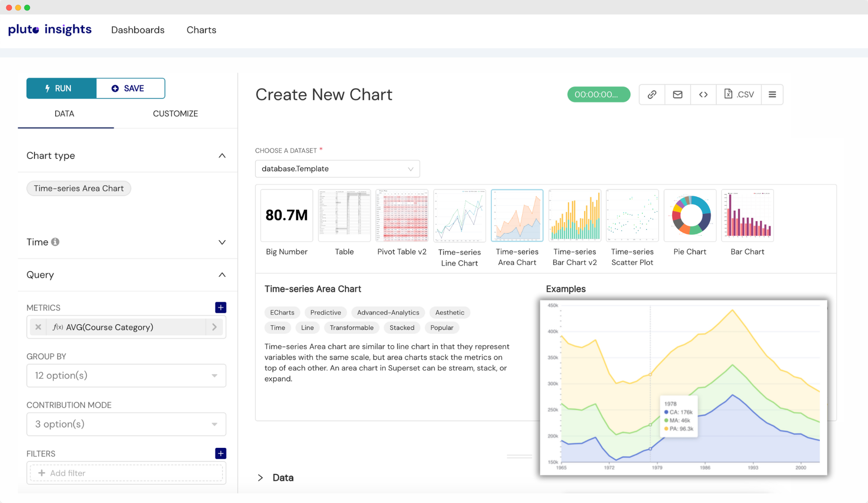The image size is (868, 503).
Task: Click the embed code icon
Action: [x=703, y=95]
